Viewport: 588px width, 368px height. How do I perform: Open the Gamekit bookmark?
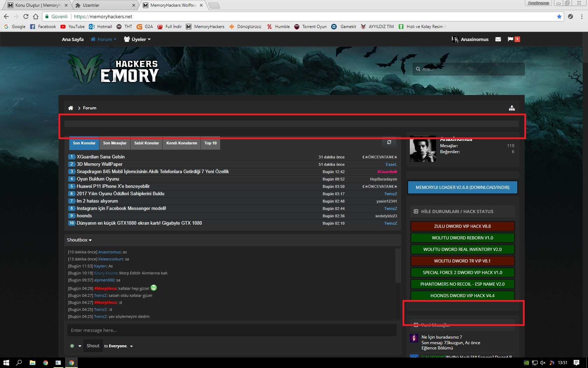tap(344, 27)
